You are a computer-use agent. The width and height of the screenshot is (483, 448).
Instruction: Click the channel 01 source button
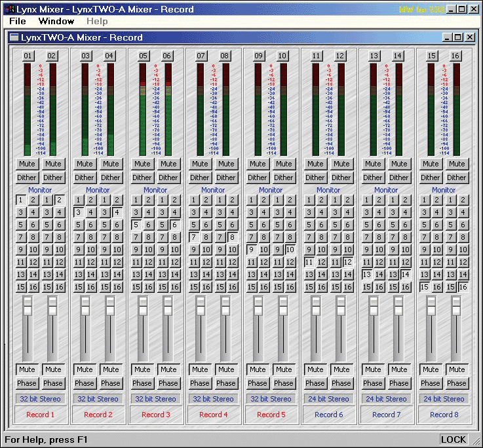click(28, 56)
